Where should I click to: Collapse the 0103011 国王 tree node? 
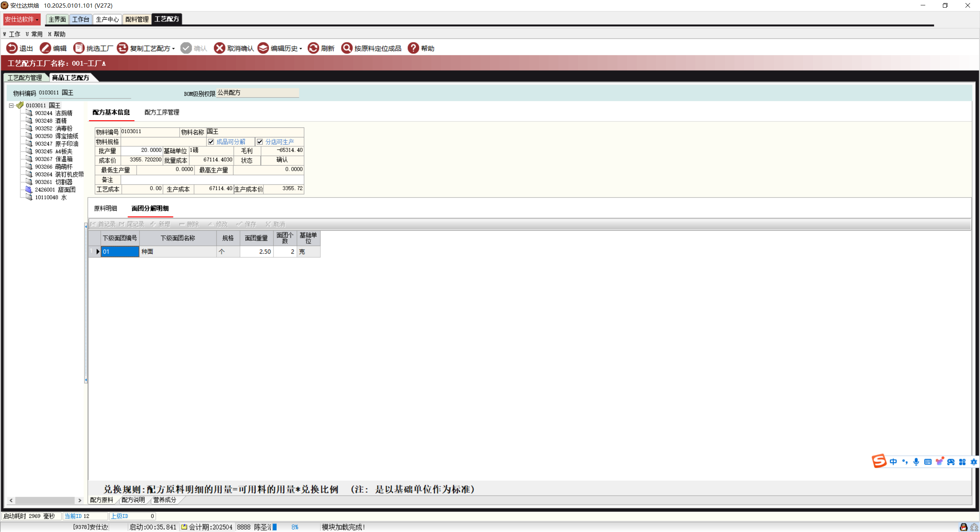pos(11,106)
